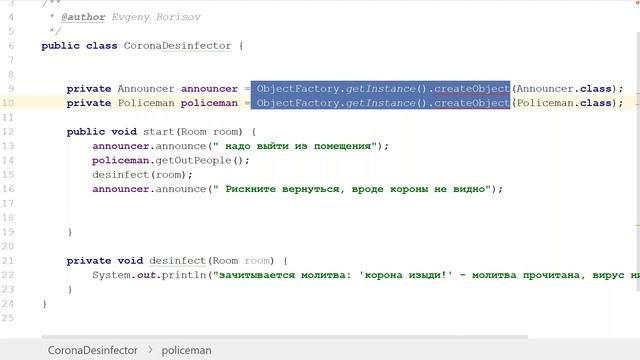Click the desinfect method declaration on line 21
Viewport: 640px width, 360px height.
click(x=178, y=260)
